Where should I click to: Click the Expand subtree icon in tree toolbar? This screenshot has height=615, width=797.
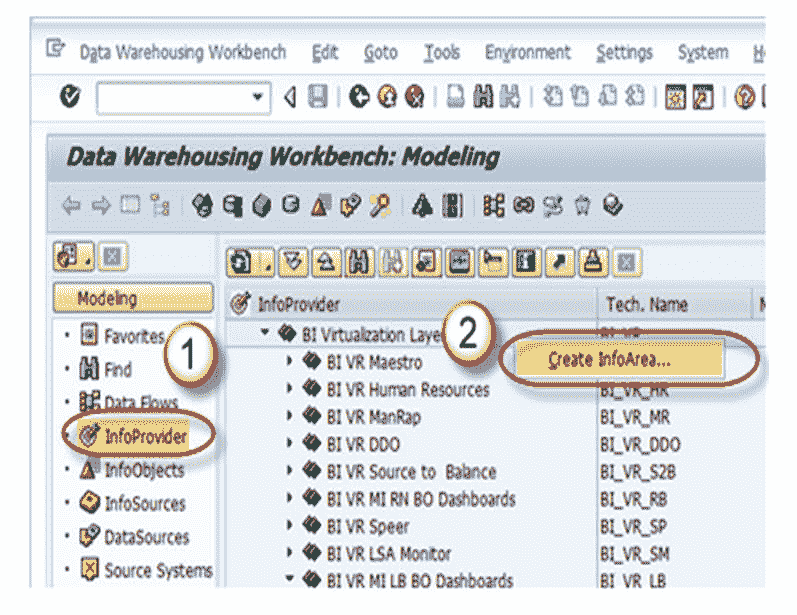point(294,262)
